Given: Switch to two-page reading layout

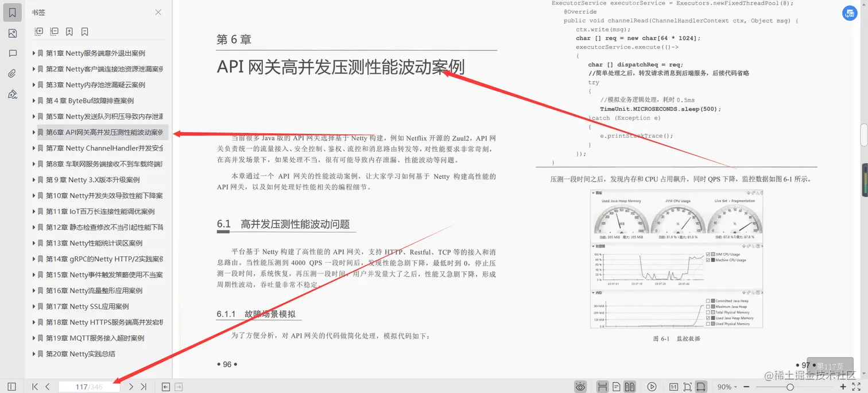Looking at the screenshot, I should (x=629, y=386).
